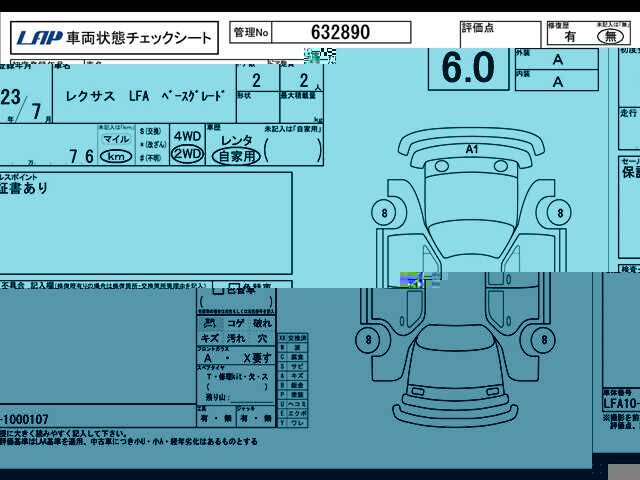Click the 走行 label on right edge
Image resolution: width=640 pixels, height=480 pixels.
(629, 113)
